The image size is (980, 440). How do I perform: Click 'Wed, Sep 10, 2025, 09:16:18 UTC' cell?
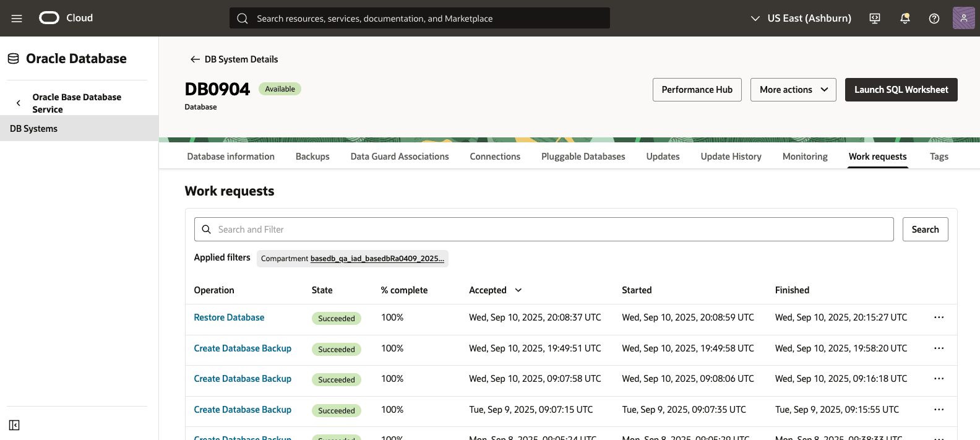pos(841,379)
